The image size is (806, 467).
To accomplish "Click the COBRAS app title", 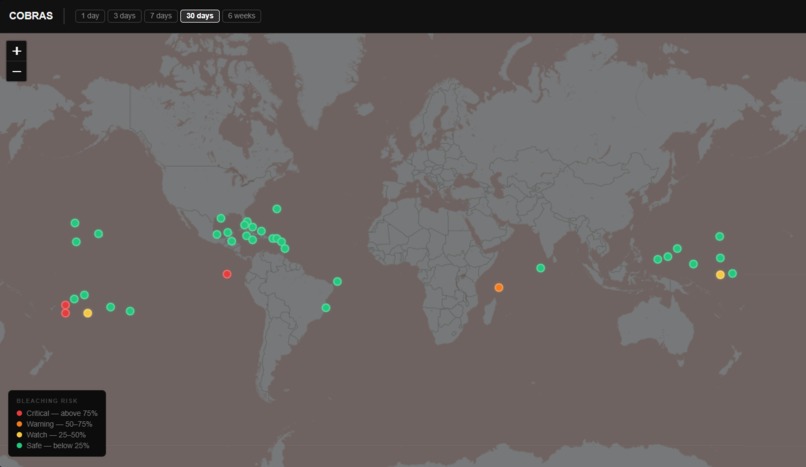I will 31,16.
